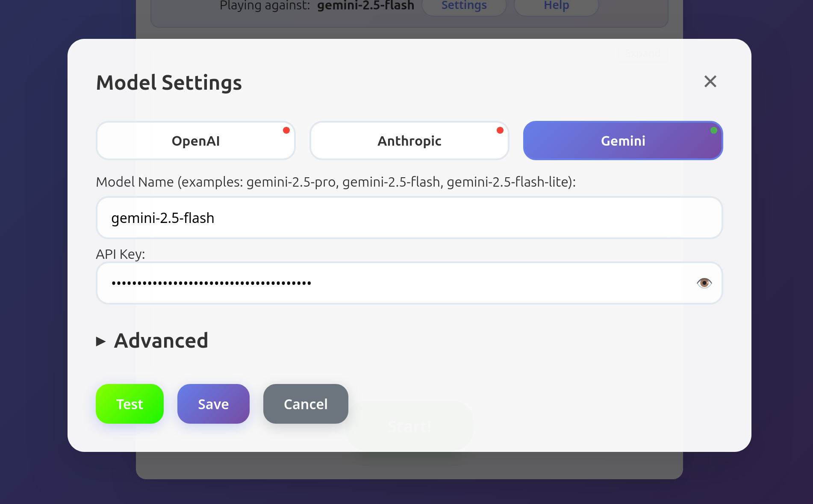Click the Model Settings dialog title
The height and width of the screenshot is (504, 813).
tap(169, 82)
